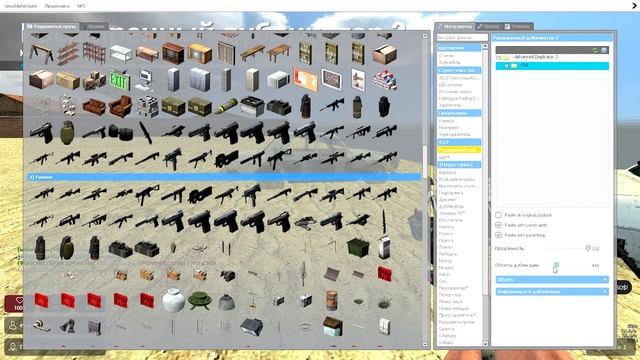
Task: Choose the open cardboard box prop
Action: pyautogui.click(x=384, y=53)
